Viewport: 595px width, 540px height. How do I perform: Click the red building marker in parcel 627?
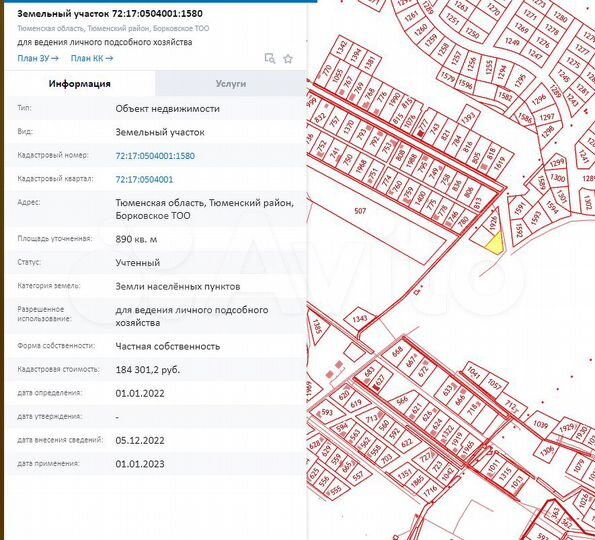(376, 387)
